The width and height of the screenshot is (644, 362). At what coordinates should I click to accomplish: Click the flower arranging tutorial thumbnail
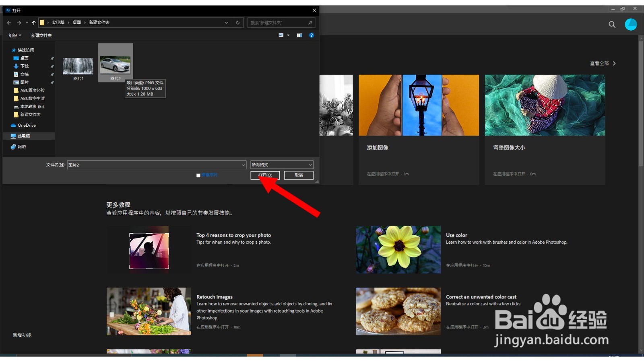coord(149,311)
